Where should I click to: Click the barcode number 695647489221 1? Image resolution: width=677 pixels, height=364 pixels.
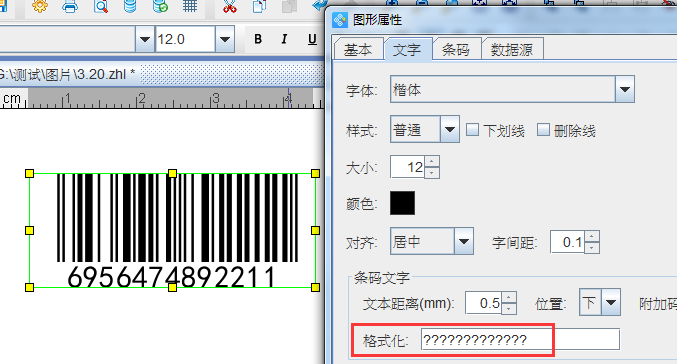point(171,277)
